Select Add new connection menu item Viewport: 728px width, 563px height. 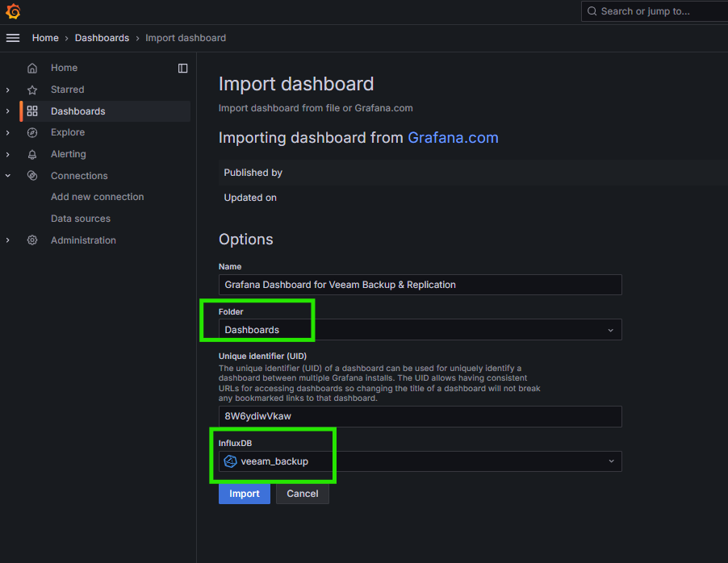click(97, 197)
